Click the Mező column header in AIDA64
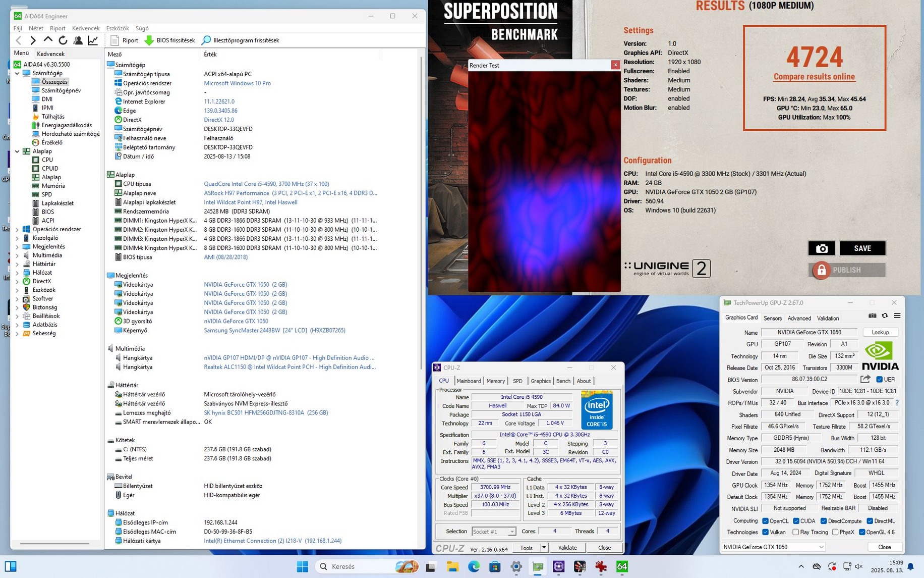Viewport: 924px width, 578px height. 153,54
